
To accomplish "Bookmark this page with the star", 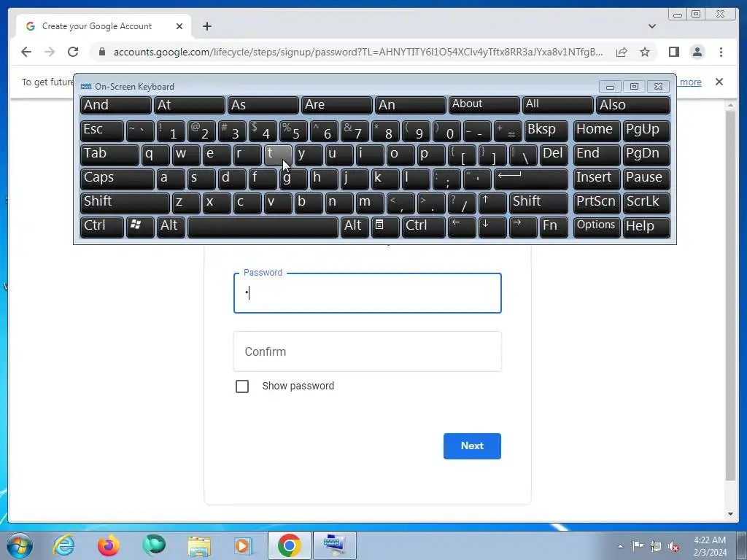I will [645, 52].
